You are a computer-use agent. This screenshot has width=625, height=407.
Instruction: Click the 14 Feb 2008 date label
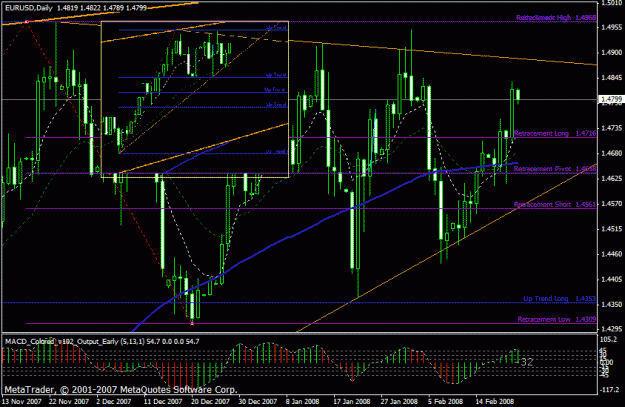coord(495,401)
